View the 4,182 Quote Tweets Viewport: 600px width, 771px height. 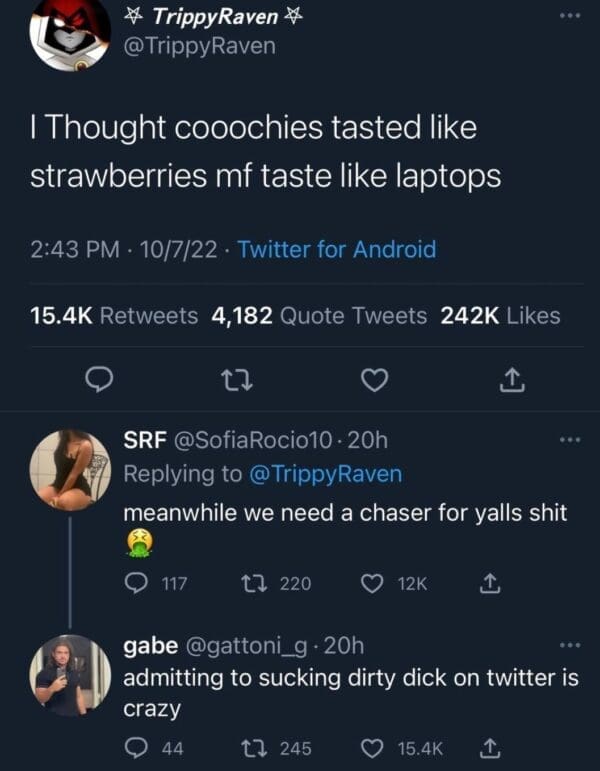319,316
